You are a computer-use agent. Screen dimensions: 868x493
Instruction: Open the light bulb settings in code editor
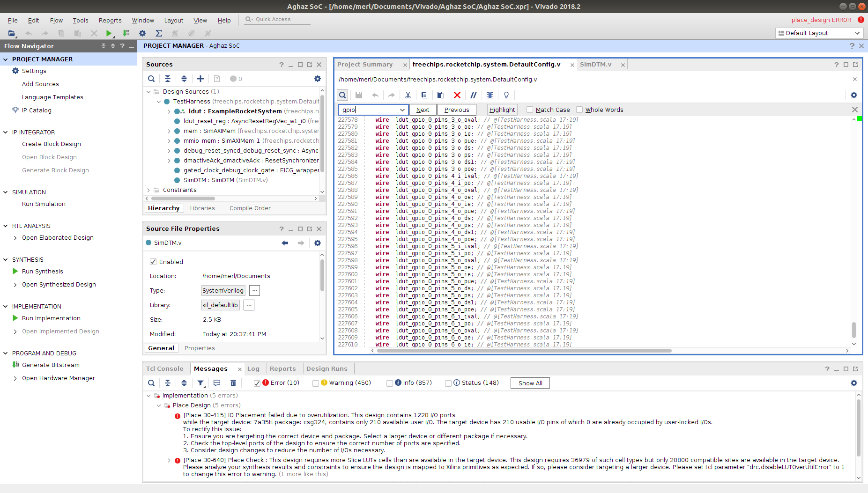(x=506, y=95)
